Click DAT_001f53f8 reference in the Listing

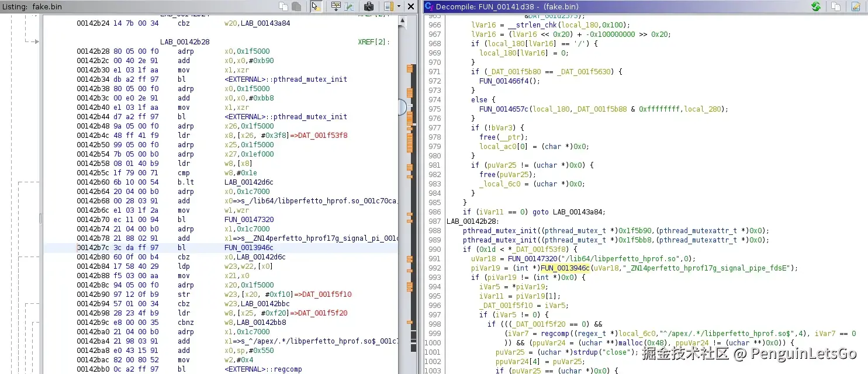[x=323, y=136]
